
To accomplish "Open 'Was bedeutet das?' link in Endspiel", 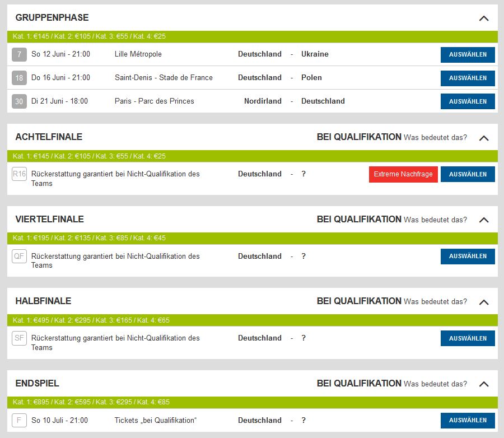I will [435, 384].
